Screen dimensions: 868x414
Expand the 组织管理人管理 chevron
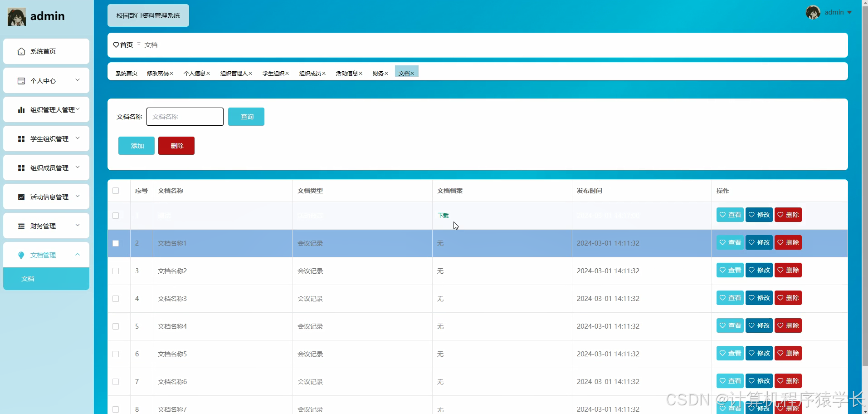point(78,109)
